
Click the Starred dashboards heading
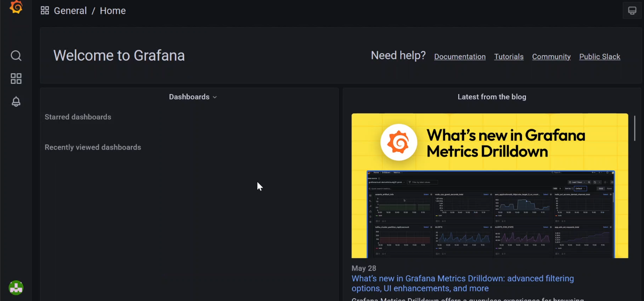(x=78, y=117)
